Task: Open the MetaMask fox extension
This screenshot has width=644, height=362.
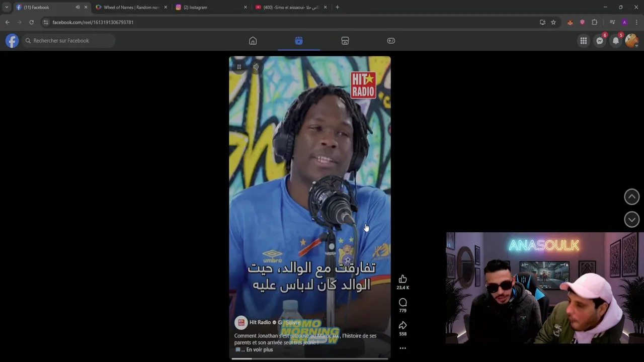Action: (570, 22)
